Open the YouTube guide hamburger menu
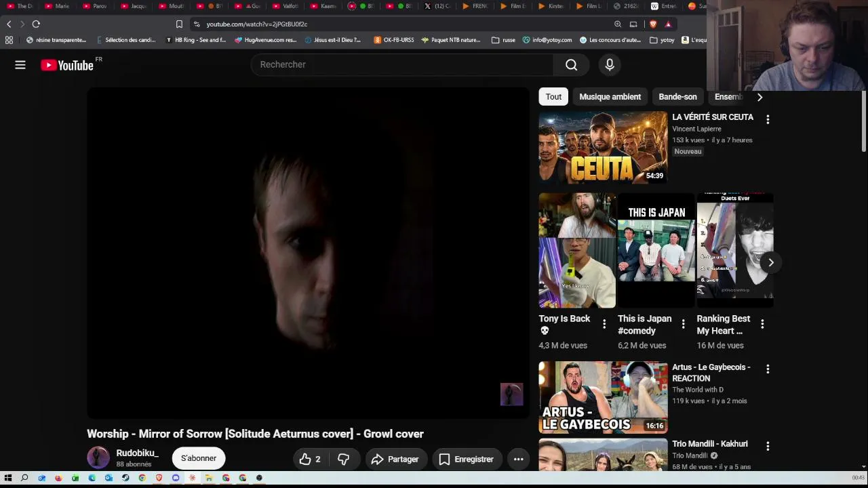The image size is (868, 488). 20,65
